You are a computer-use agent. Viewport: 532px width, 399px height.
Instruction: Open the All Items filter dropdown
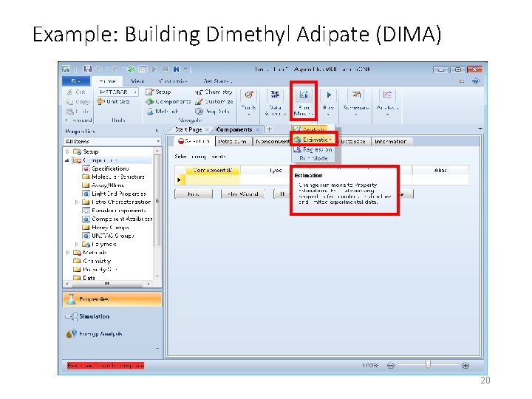click(x=158, y=141)
